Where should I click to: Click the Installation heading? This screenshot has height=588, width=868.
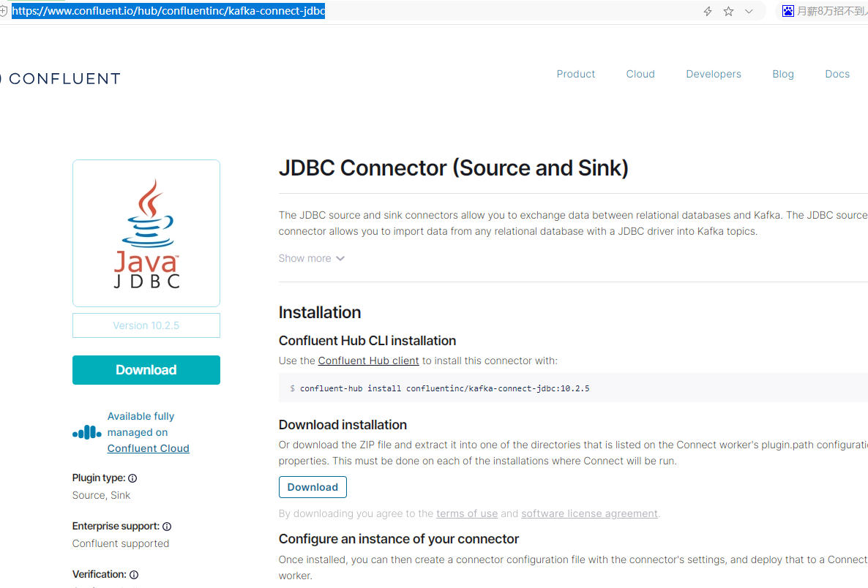[319, 312]
